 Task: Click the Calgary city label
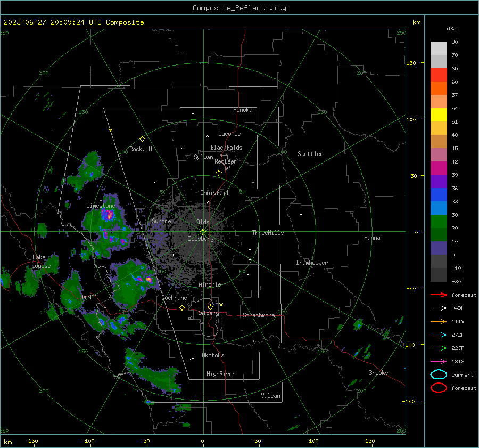[208, 313]
